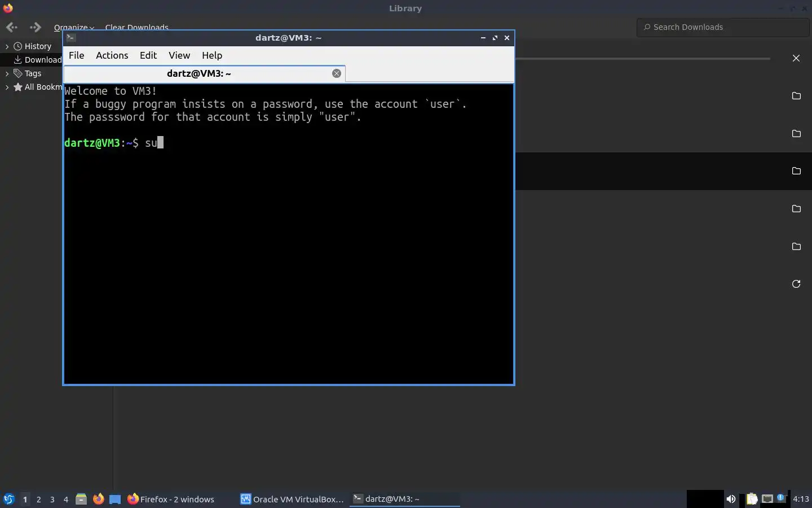Click the show desktop icon in taskbar
Image resolution: width=812 pixels, height=508 pixels.
pos(115,499)
